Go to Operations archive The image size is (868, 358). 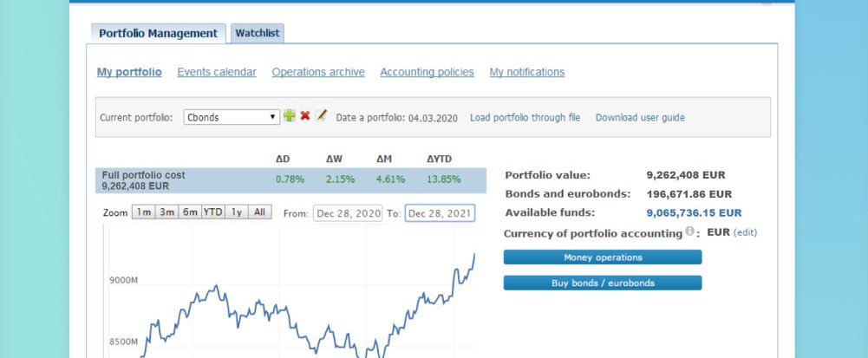pos(318,72)
